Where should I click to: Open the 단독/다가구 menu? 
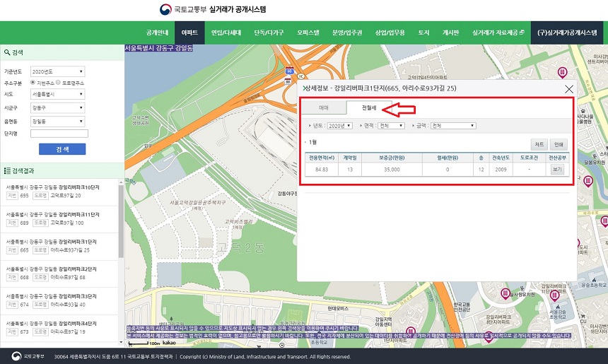[x=269, y=33]
